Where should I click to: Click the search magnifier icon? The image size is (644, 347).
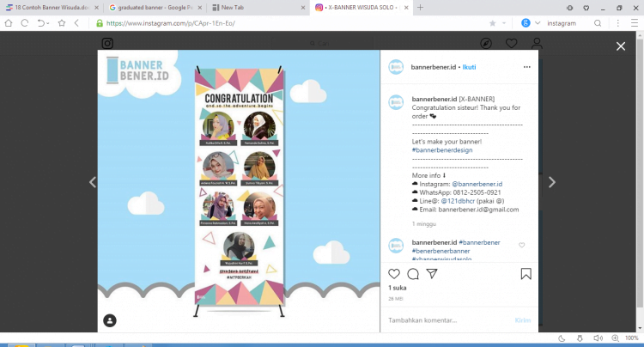(598, 23)
